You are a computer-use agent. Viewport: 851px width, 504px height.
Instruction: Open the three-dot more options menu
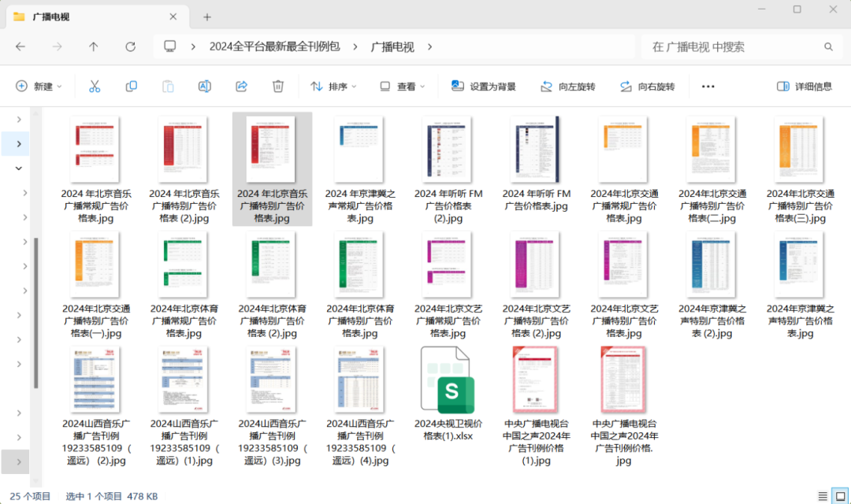click(x=708, y=87)
